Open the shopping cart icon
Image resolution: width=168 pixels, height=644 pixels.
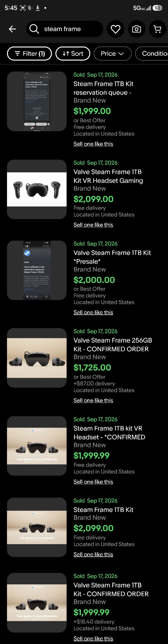pos(157,29)
